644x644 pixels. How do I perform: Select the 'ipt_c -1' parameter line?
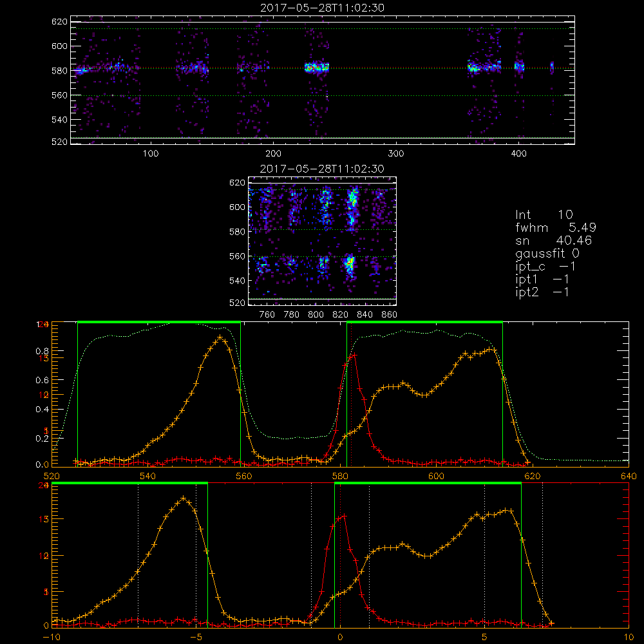pos(545,267)
